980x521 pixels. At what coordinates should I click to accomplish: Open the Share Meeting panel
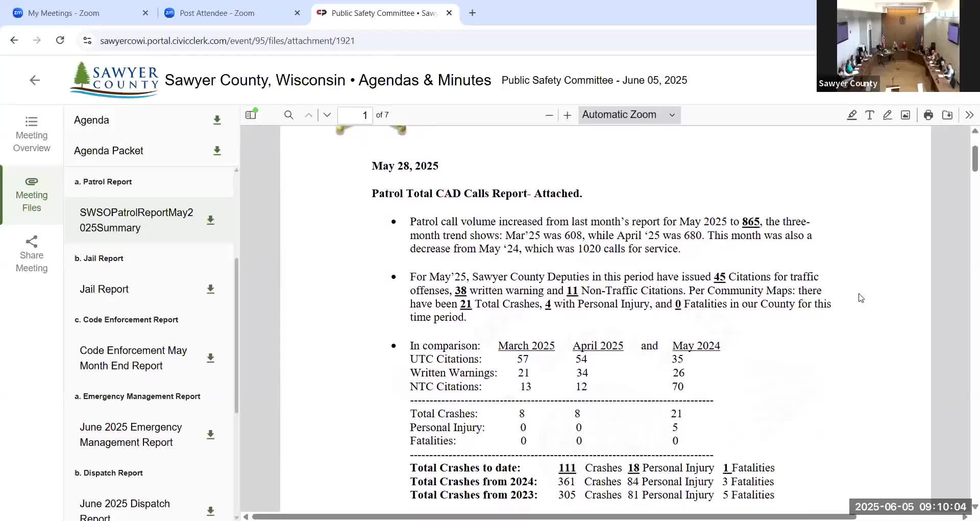(x=32, y=254)
